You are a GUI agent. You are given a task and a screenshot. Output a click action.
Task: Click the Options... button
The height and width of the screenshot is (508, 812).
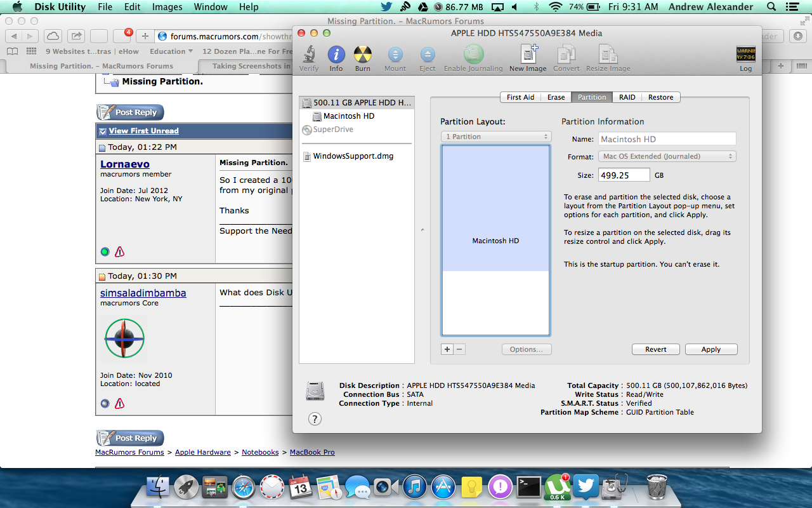click(527, 349)
